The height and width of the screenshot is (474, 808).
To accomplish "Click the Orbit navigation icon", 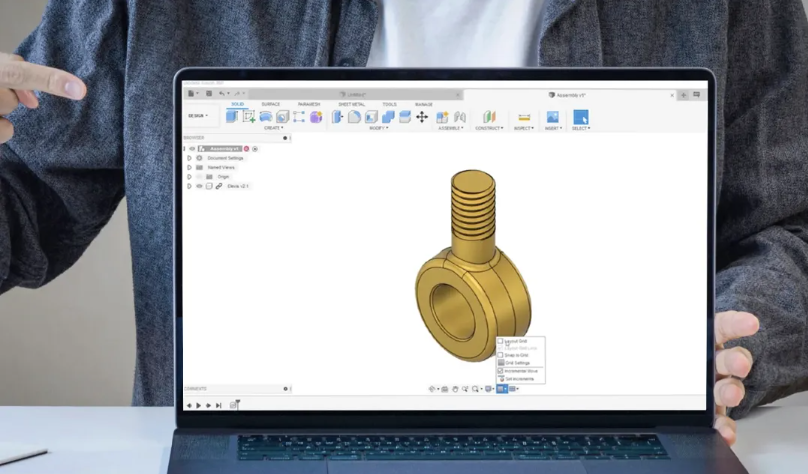I will coord(432,389).
